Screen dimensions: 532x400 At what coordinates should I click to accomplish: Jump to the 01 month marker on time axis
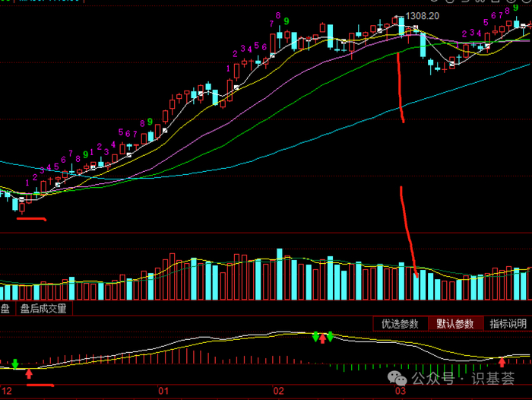[163, 391]
